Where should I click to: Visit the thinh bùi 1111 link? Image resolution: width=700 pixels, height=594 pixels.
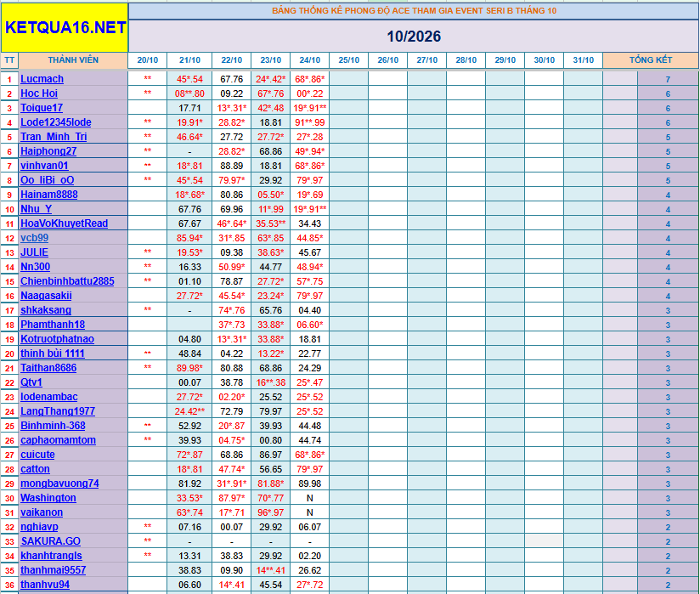tap(53, 354)
